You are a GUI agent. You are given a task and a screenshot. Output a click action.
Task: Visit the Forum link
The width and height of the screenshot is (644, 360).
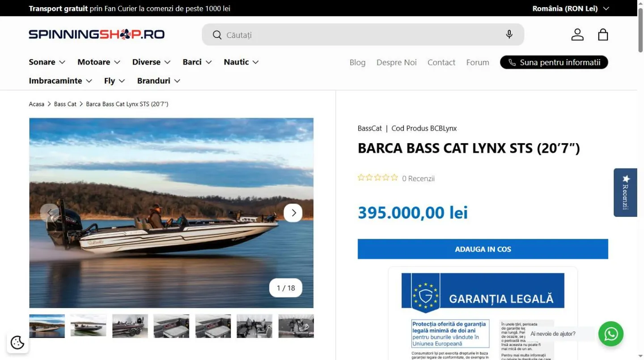[478, 63]
